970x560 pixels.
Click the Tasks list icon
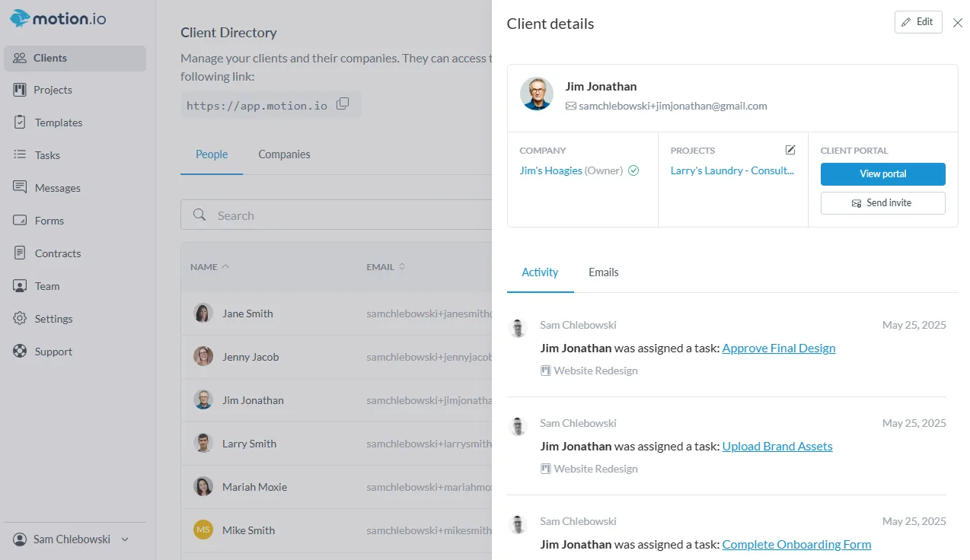coord(20,154)
